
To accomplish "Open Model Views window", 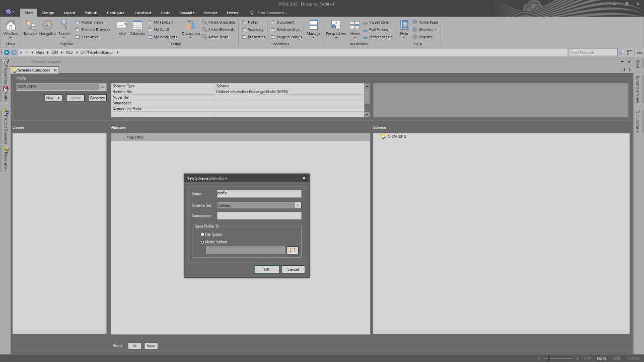I will coord(89,22).
